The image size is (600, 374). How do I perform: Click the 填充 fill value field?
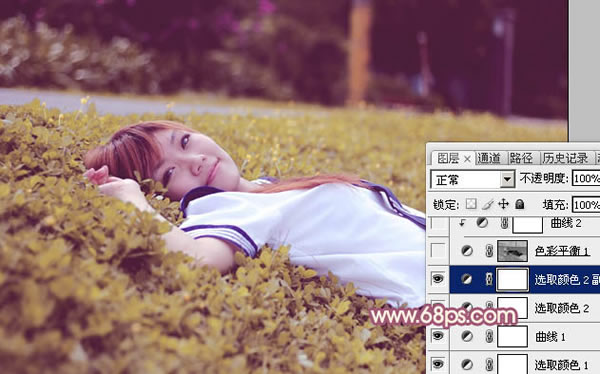pyautogui.click(x=586, y=205)
